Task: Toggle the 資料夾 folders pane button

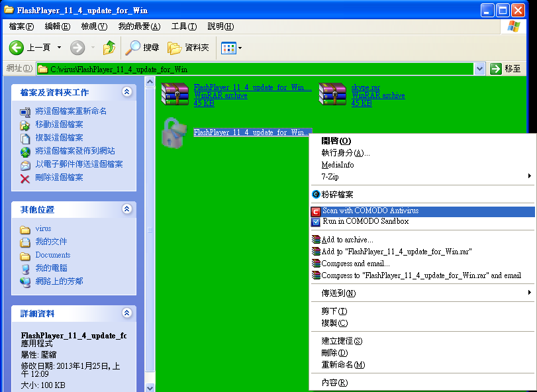Action: (x=188, y=48)
